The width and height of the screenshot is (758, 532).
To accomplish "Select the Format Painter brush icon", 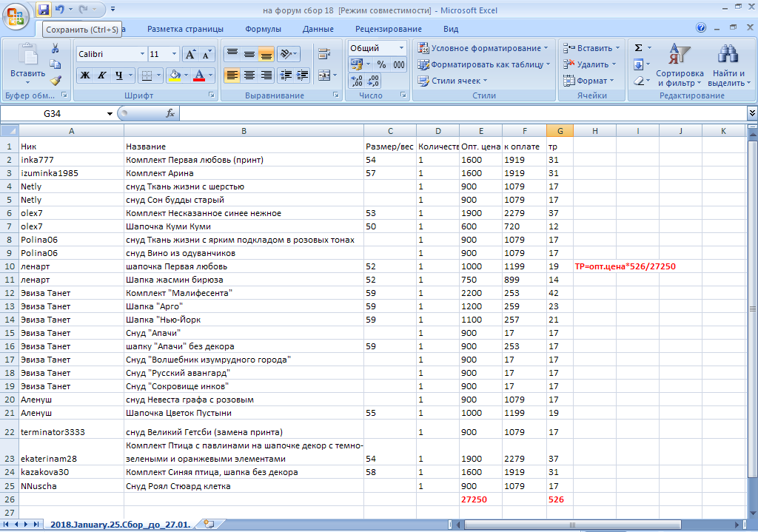I will point(56,80).
